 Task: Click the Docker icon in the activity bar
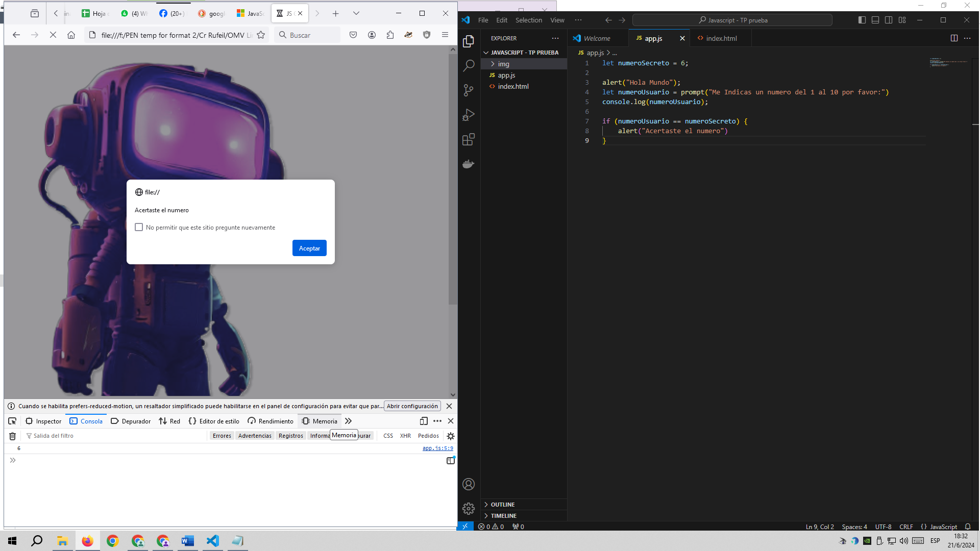468,164
